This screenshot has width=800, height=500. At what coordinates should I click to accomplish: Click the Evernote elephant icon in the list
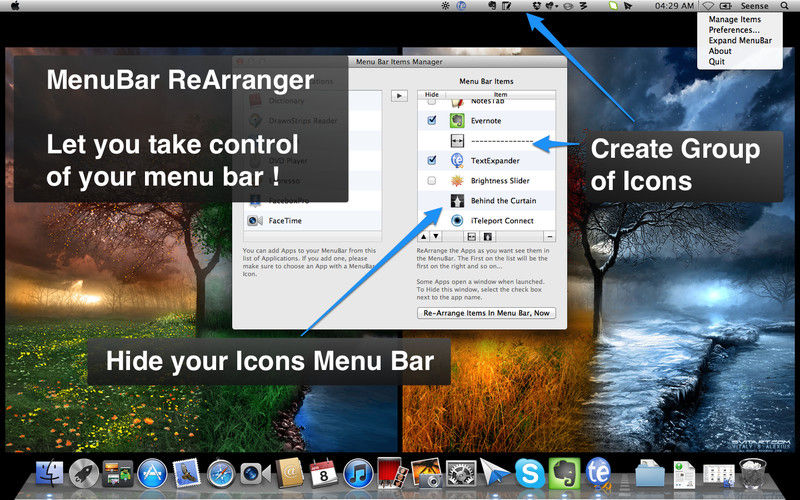(x=457, y=120)
